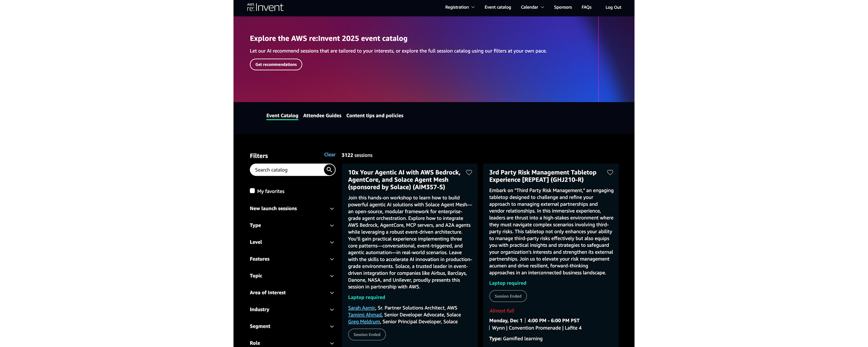Expand the Type filter
Screen dimensions: 868x347
pos(292,225)
